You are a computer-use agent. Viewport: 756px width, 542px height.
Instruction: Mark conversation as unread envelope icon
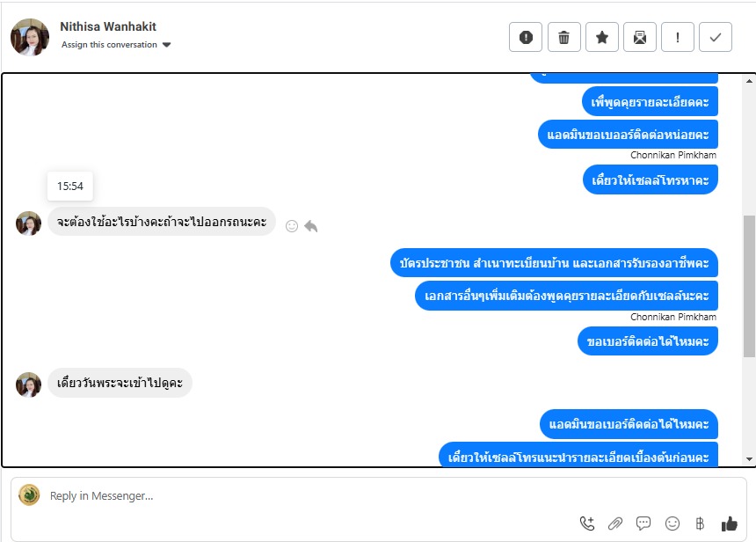pos(640,37)
